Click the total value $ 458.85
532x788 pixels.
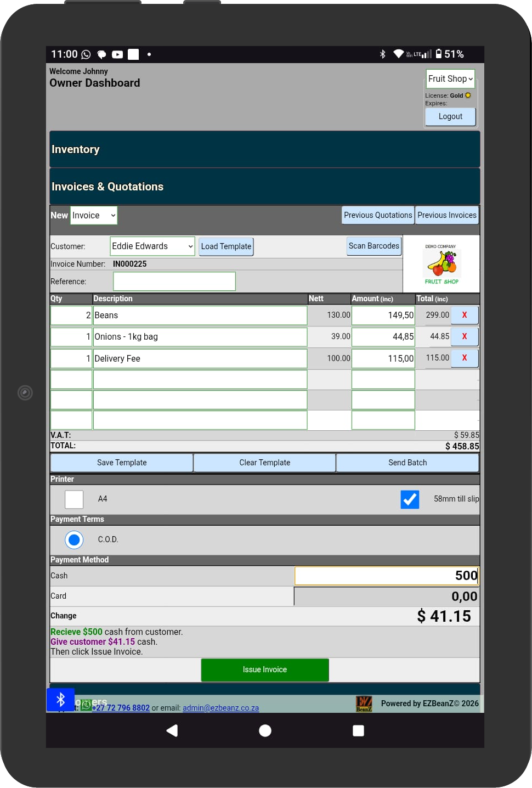462,446
